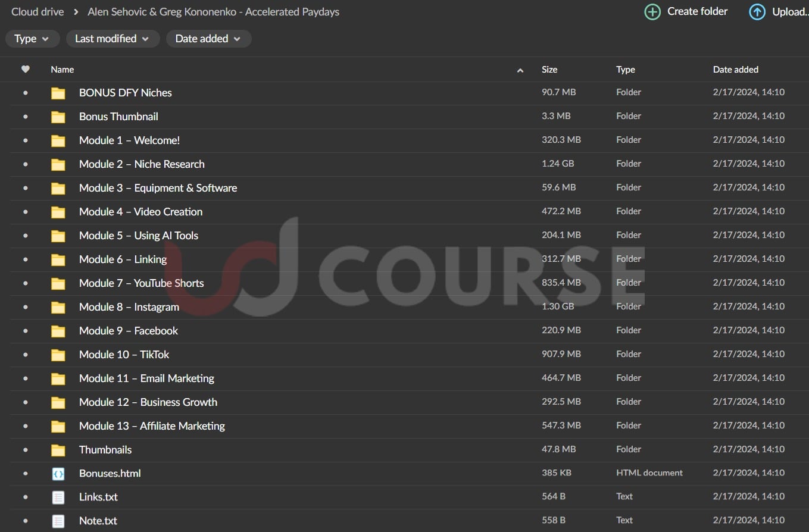This screenshot has height=532, width=809.
Task: Click the Name column sort arrow
Action: coord(520,70)
